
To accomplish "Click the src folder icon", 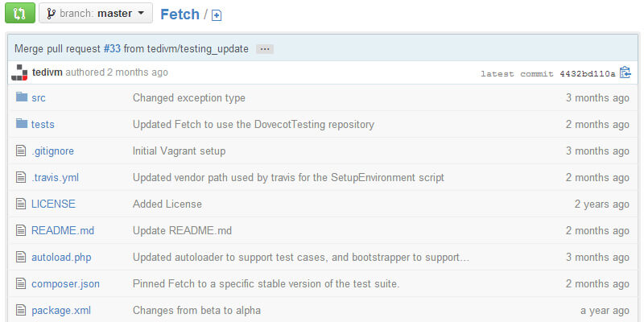I will (x=22, y=97).
